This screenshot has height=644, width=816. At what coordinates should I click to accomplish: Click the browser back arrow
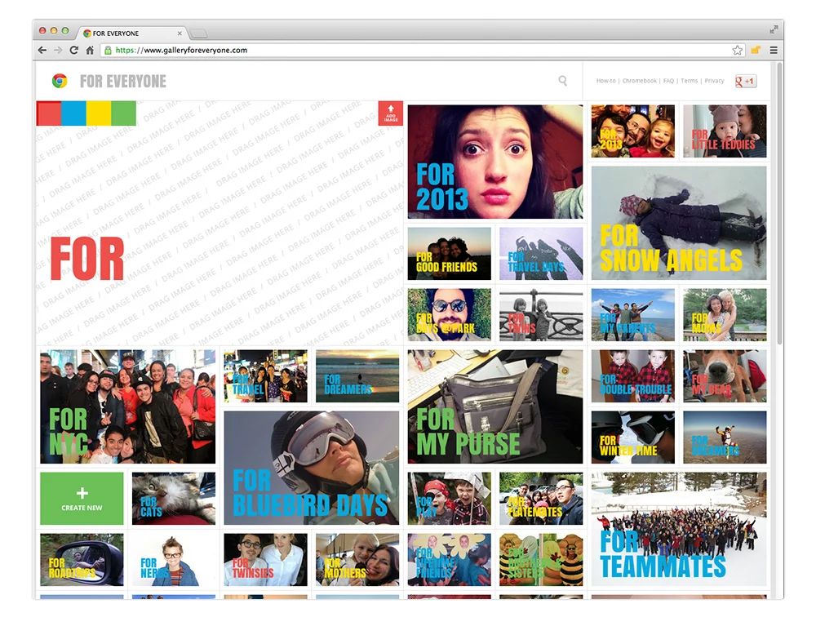42,50
